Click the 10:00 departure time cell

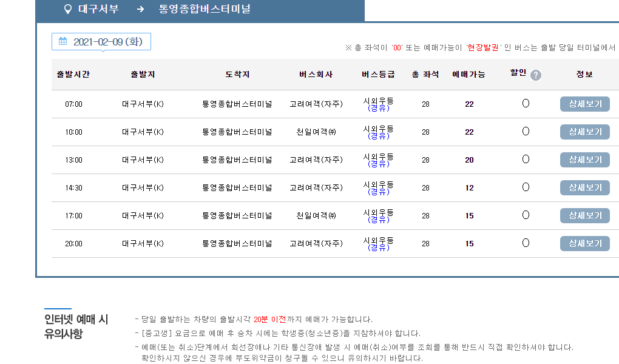pos(74,132)
